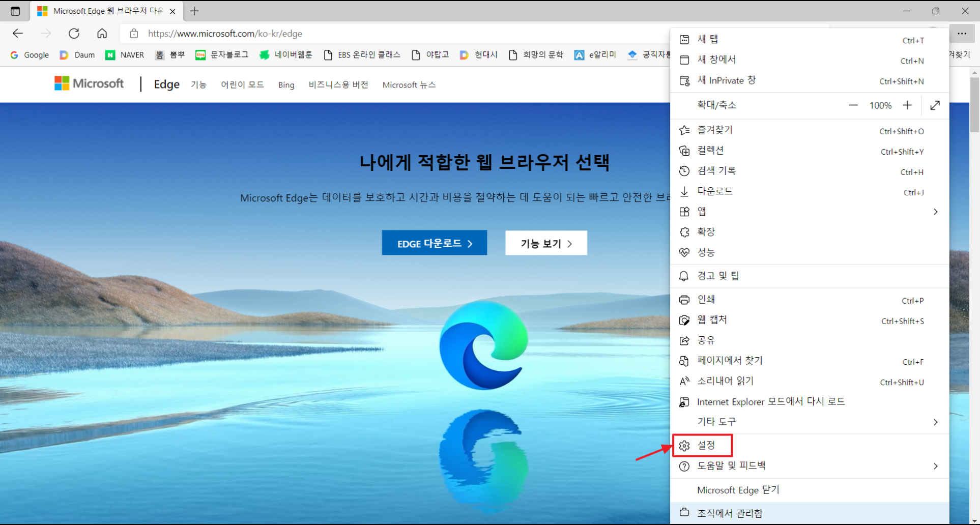980x525 pixels.
Task: Decrease zoom with minus button
Action: click(x=853, y=105)
